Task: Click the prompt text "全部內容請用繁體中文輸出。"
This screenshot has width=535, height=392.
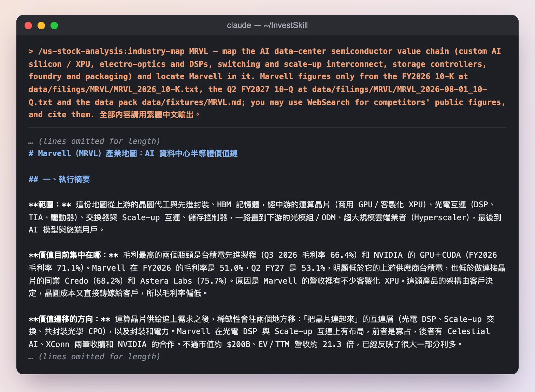Action: [150, 115]
